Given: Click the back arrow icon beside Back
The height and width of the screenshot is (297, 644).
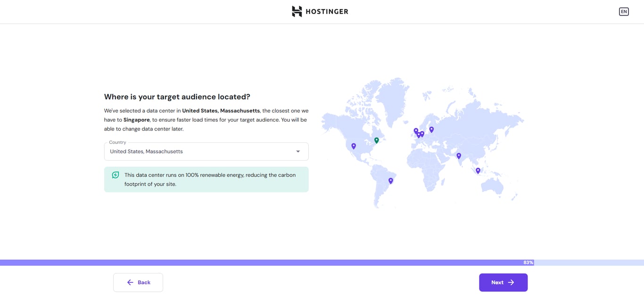Looking at the screenshot, I should [x=130, y=282].
